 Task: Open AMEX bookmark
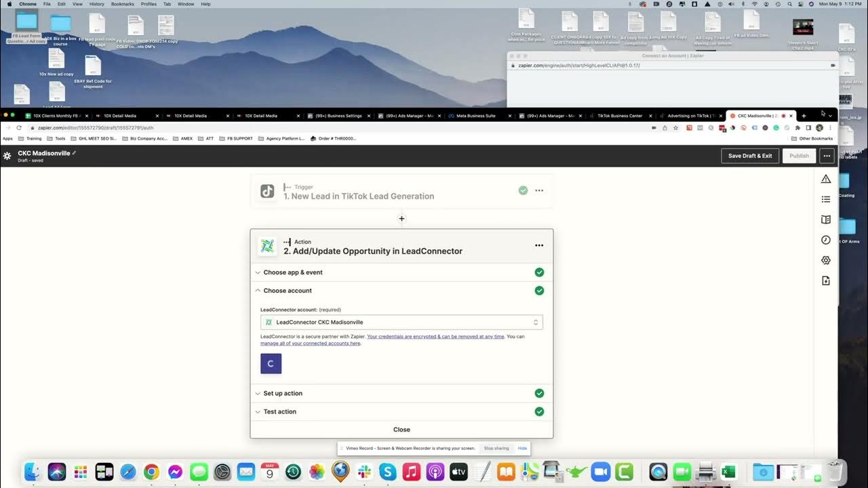(x=183, y=138)
